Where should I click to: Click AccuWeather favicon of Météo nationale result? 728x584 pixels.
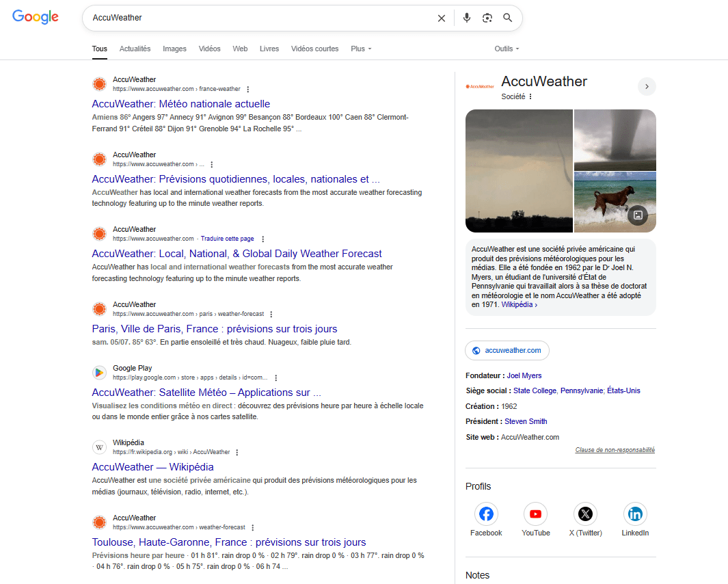click(x=99, y=84)
